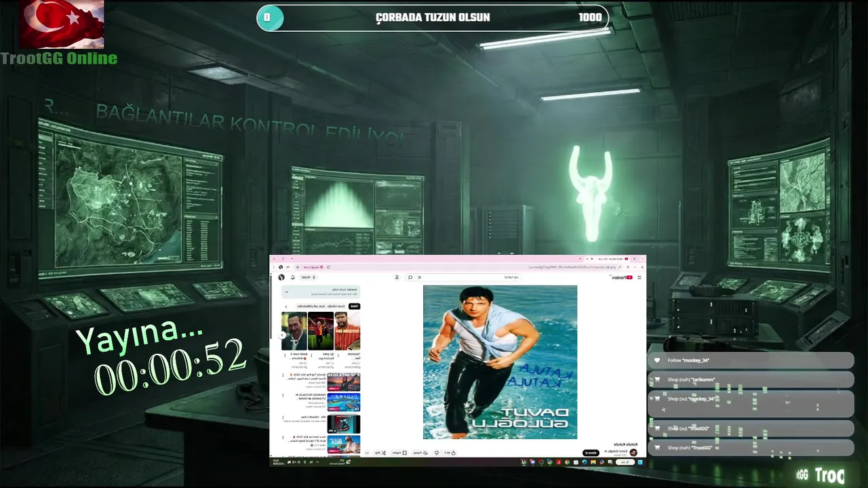Image resolution: width=868 pixels, height=488 pixels.
Task: Open options dots under the red-jersey Short
Action: tap(338, 355)
